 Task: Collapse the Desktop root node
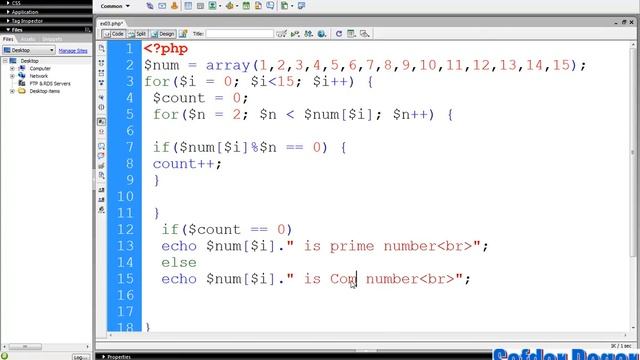click(x=5, y=61)
